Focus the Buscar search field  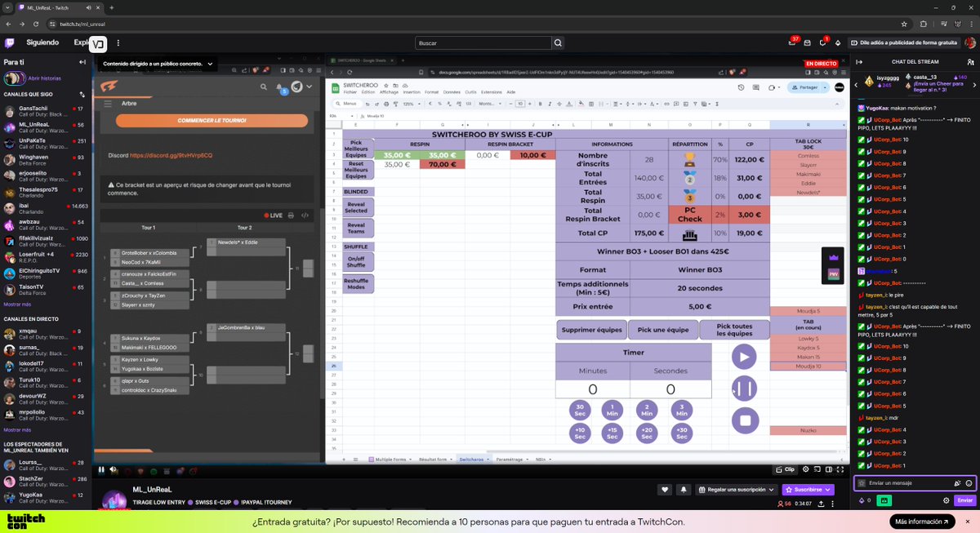(x=483, y=42)
